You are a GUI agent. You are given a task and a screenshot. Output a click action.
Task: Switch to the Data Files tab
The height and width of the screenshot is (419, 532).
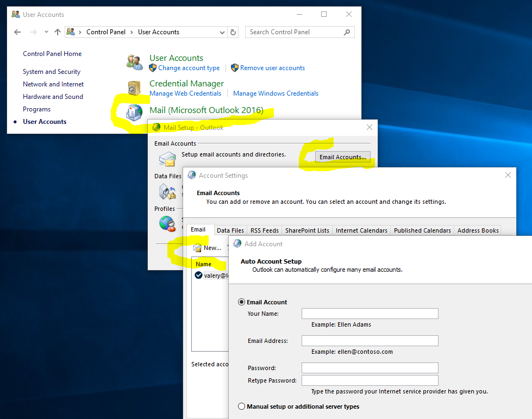click(x=230, y=230)
